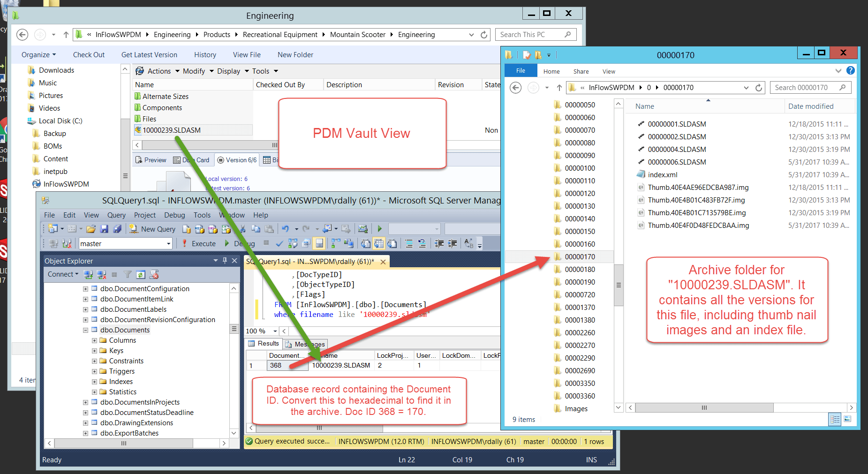This screenshot has height=474, width=868.
Task: Click the Undo icon in SSMS toolbar
Action: [285, 229]
